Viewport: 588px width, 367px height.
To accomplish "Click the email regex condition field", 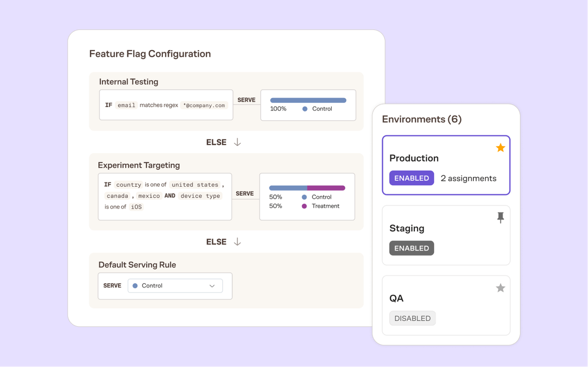I will point(166,105).
